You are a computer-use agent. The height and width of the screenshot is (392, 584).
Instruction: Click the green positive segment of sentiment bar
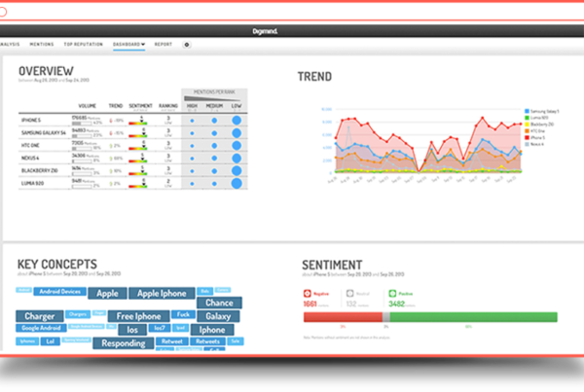click(472, 317)
